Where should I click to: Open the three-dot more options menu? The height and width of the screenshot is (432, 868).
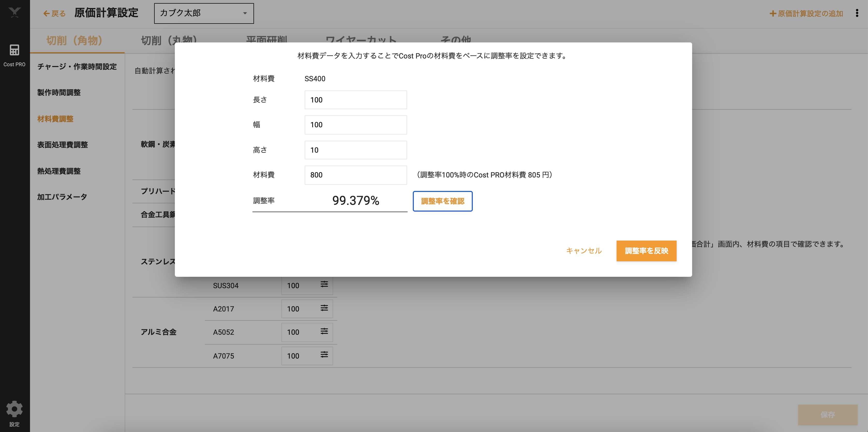(x=857, y=13)
